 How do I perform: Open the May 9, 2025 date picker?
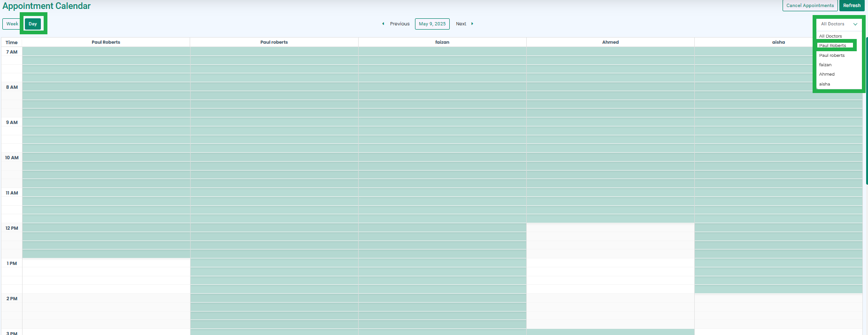point(432,24)
